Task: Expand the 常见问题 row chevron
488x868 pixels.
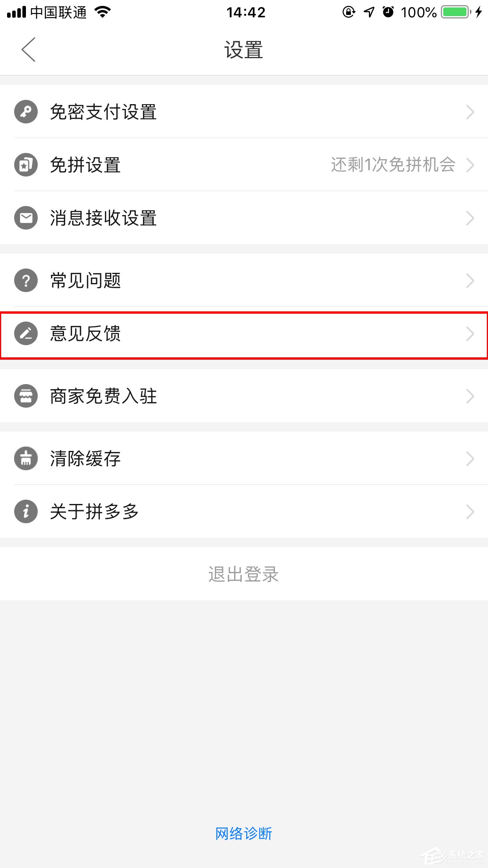Action: click(x=471, y=280)
